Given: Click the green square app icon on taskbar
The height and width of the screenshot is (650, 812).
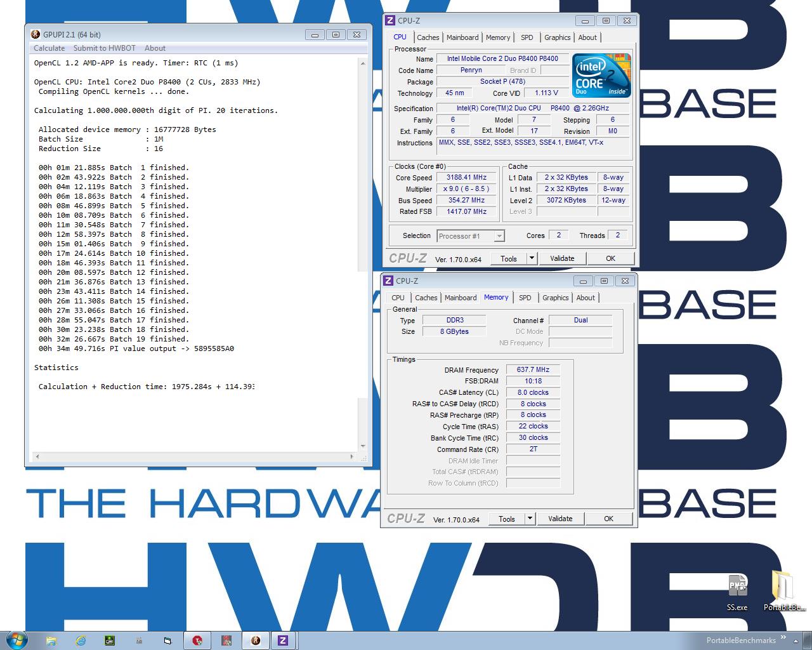Looking at the screenshot, I should 110,640.
